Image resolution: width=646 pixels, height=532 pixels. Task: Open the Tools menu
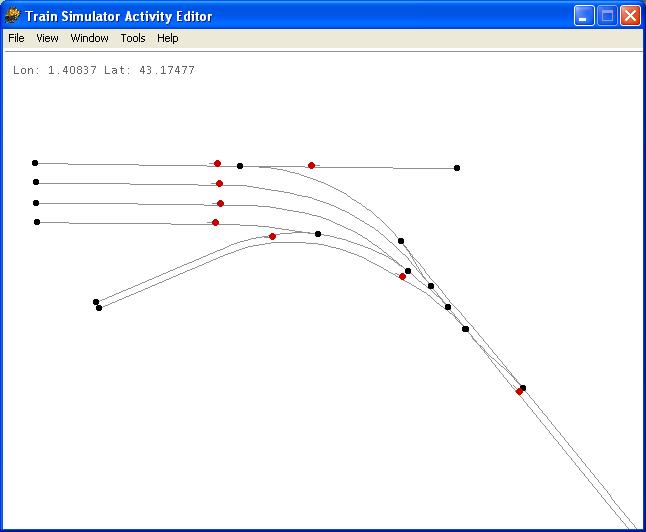pos(132,38)
